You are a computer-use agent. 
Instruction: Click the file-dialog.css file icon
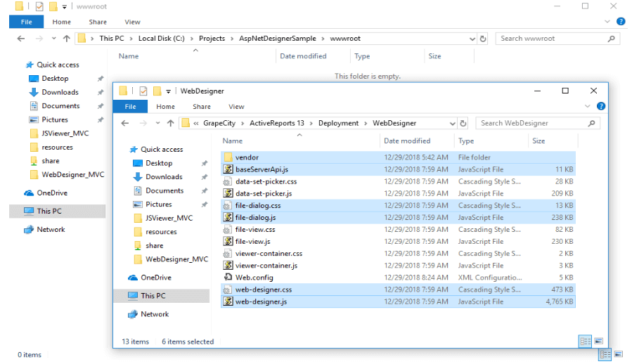227,206
